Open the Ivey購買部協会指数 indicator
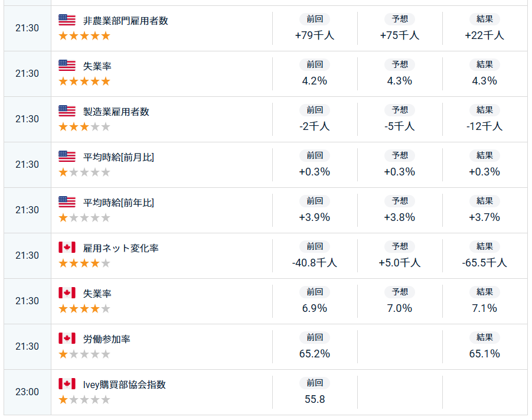 124,385
